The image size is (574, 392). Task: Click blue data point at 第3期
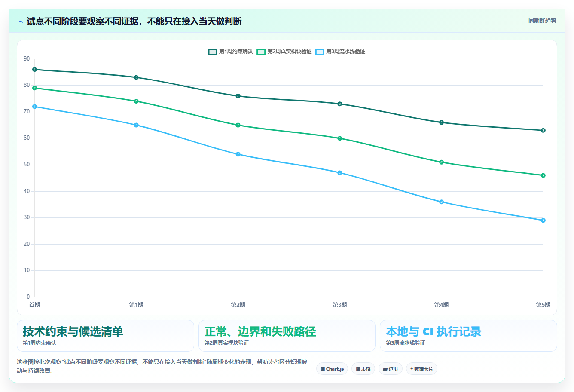tap(340, 173)
